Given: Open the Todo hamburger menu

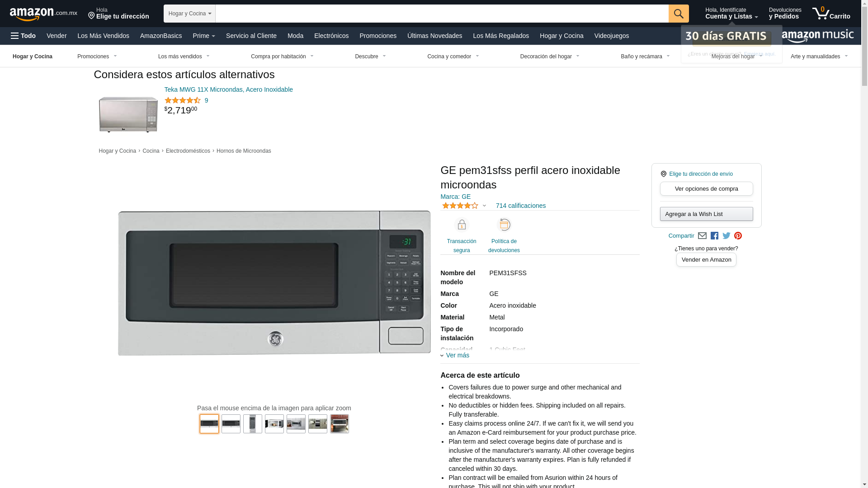Looking at the screenshot, I should point(23,36).
